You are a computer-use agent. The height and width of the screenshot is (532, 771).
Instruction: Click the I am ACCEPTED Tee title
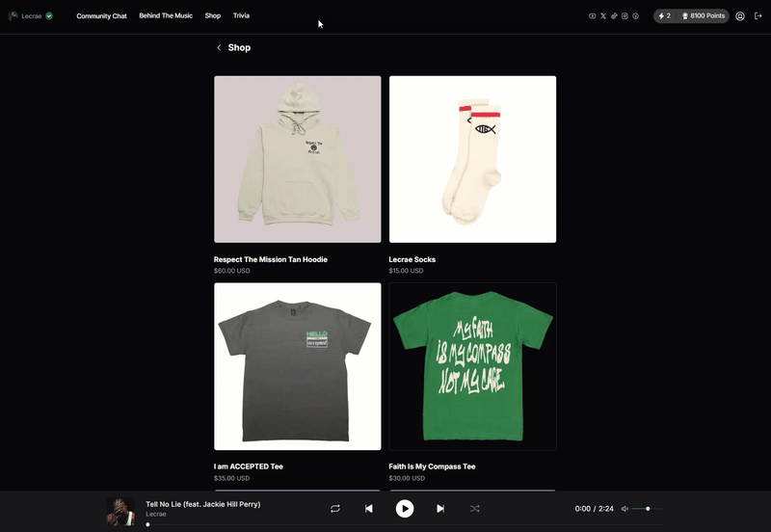coord(249,466)
